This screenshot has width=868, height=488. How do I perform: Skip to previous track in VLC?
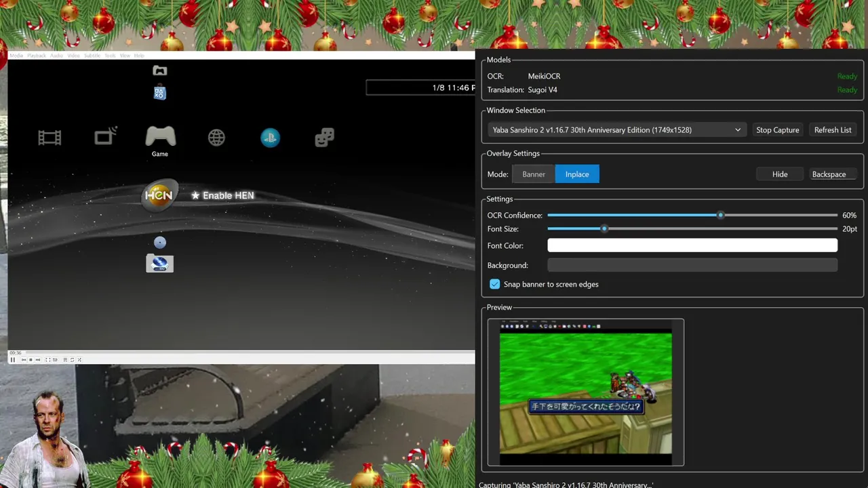point(24,360)
